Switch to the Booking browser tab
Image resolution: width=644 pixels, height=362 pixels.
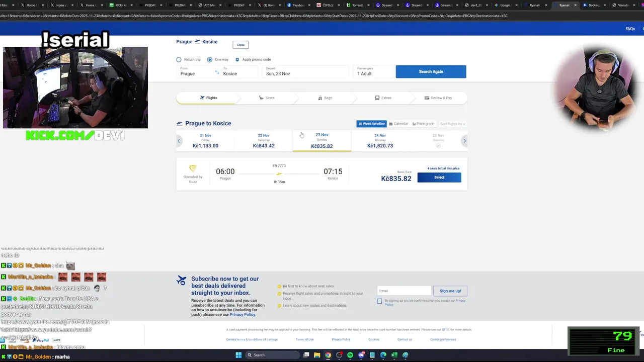[x=595, y=5]
